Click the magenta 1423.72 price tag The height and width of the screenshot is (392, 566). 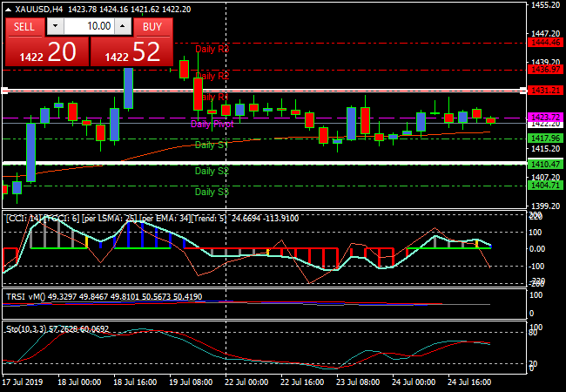545,117
